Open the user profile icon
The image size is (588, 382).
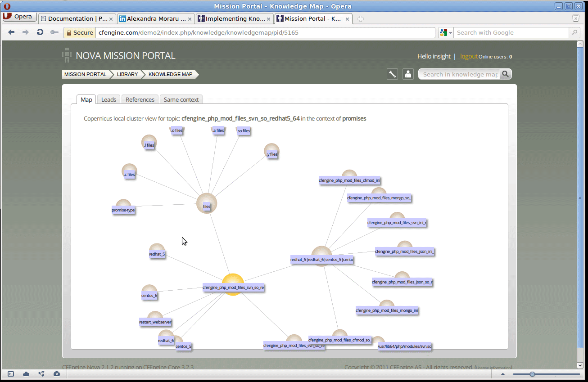(x=408, y=74)
